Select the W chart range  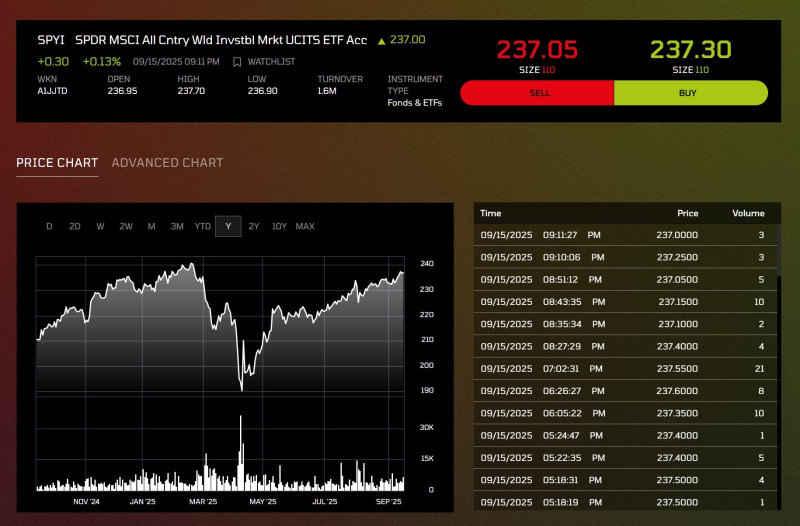tap(101, 226)
